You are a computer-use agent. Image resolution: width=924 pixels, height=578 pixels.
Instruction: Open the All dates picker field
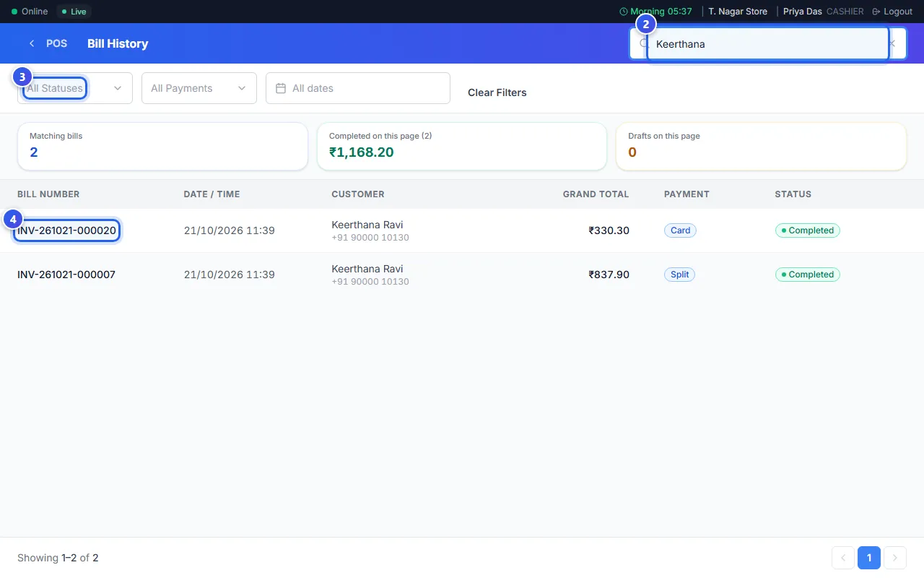pyautogui.click(x=358, y=88)
